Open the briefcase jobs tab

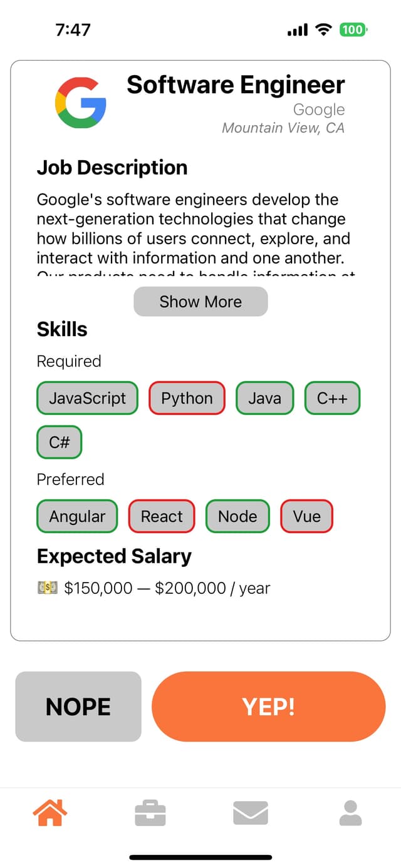pyautogui.click(x=150, y=813)
